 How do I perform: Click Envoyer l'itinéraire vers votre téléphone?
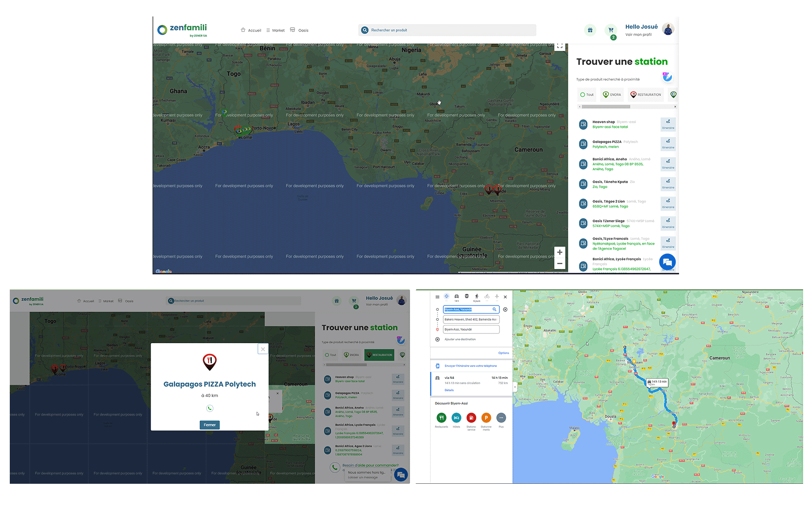tap(470, 366)
